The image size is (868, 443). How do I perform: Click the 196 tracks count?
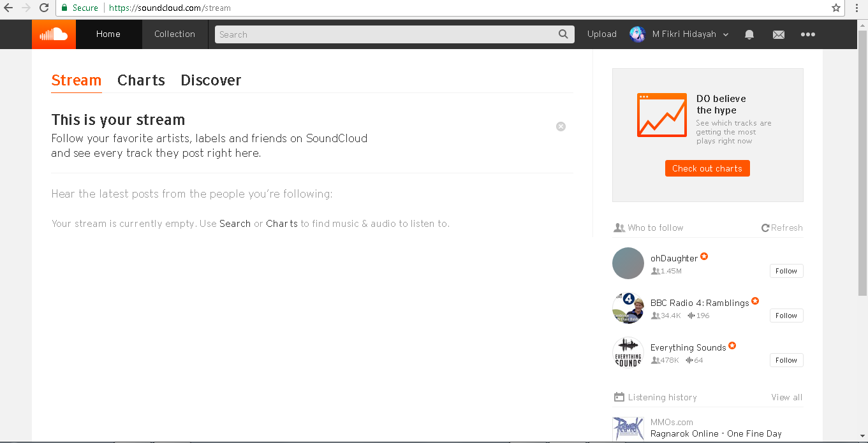[x=698, y=316]
